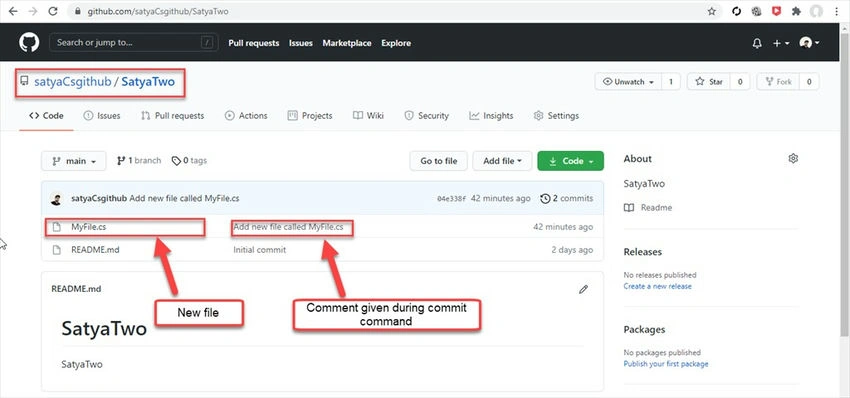Screen dimensions: 850x398
Task: Open Marketplace in top navigation
Action: [347, 43]
